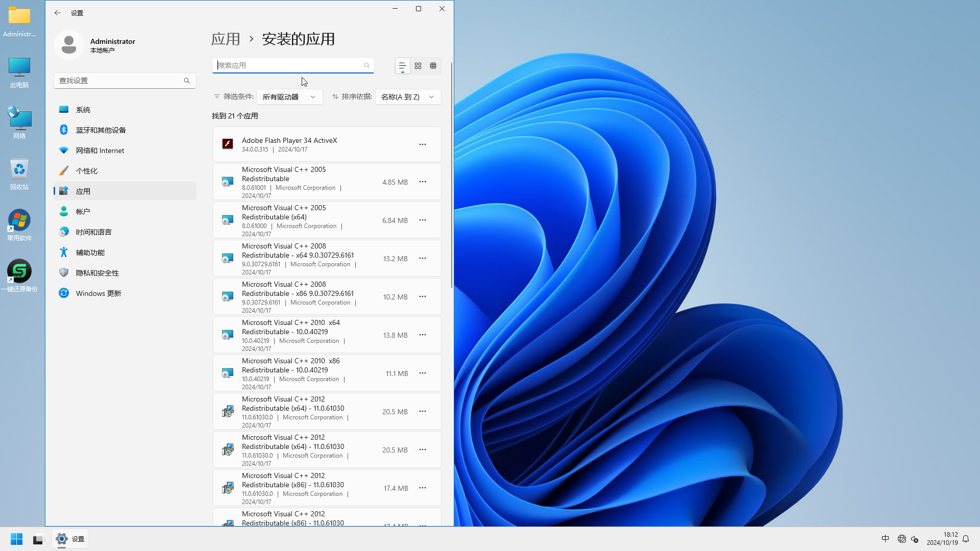This screenshot has width=980, height=551.
Task: Open more options for Visual C++ 2010 x64
Action: (423, 335)
